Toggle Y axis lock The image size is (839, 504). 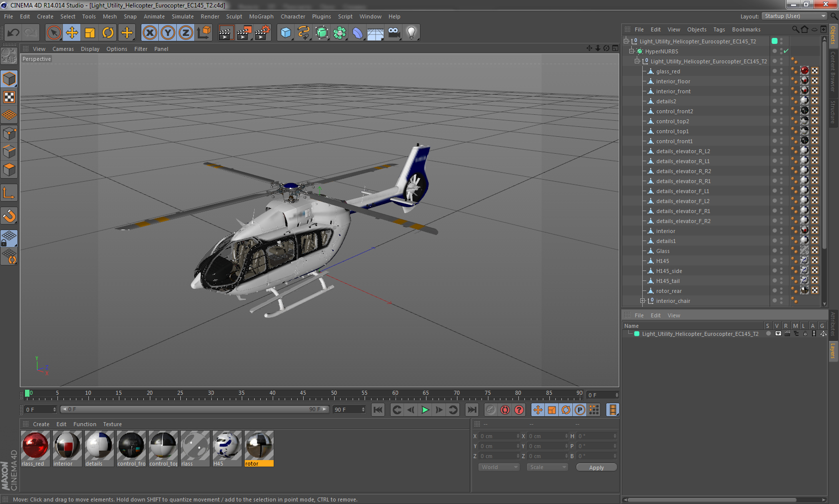point(168,33)
